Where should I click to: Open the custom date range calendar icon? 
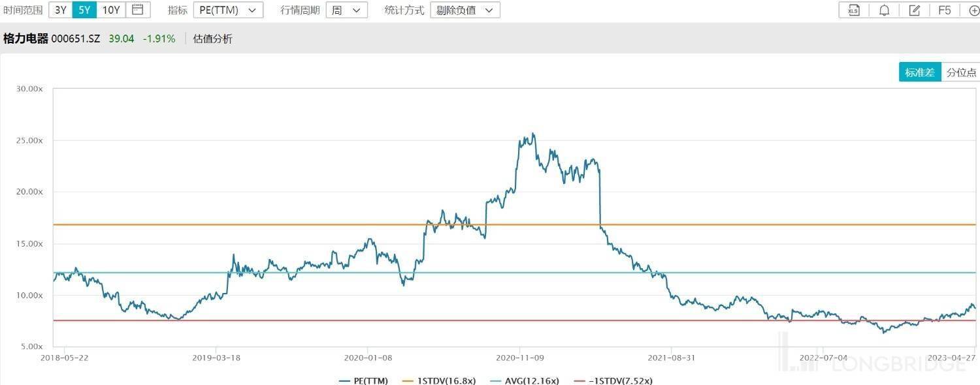pos(137,10)
